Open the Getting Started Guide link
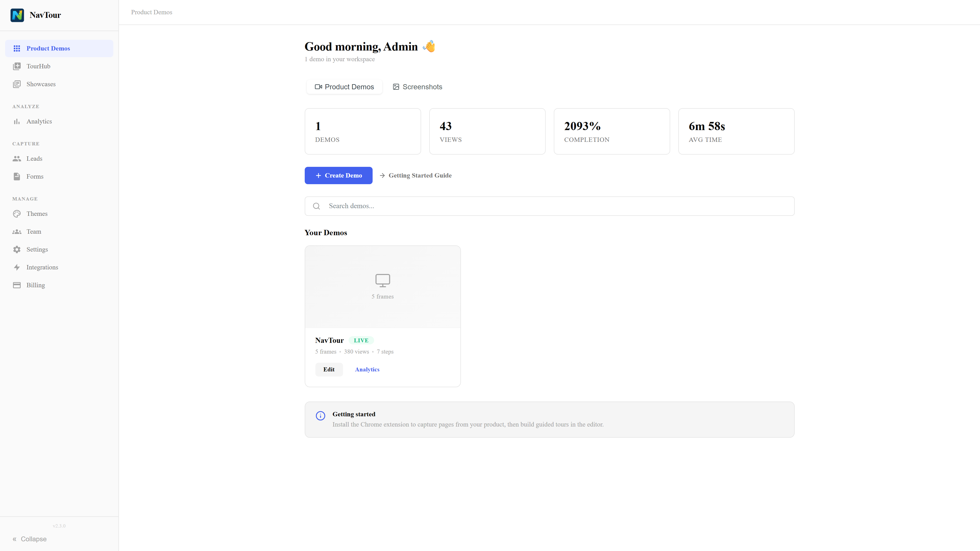 pyautogui.click(x=415, y=175)
